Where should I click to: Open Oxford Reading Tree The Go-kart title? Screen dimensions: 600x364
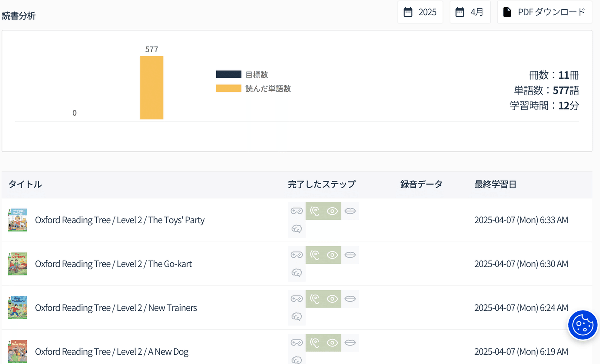click(113, 264)
